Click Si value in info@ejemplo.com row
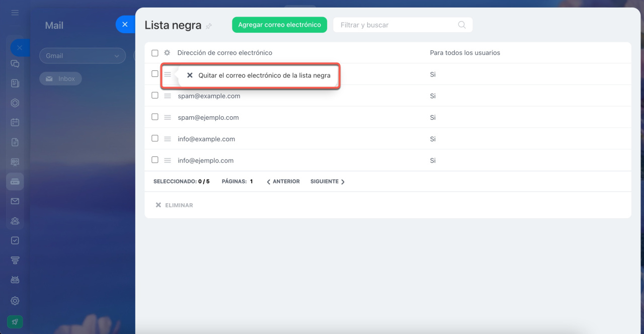This screenshot has height=334, width=644. 433,161
